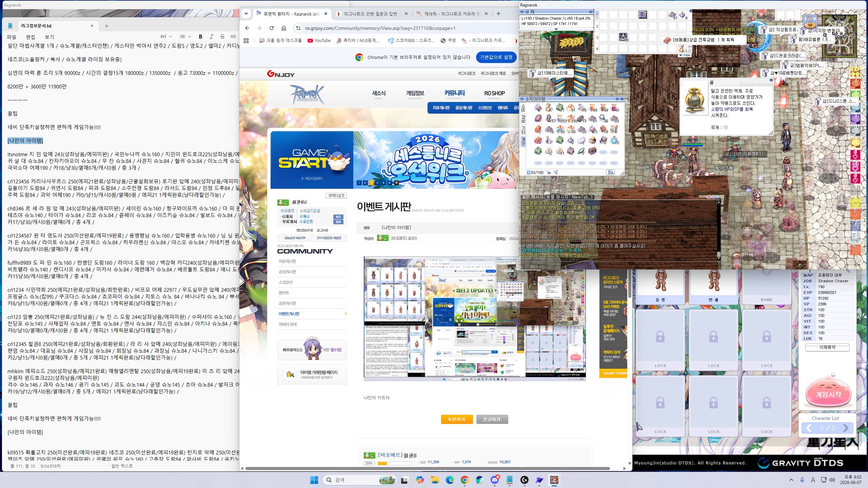Open 게임정보 site navigation menu
Image resolution: width=868 pixels, height=488 pixels.
(x=415, y=93)
